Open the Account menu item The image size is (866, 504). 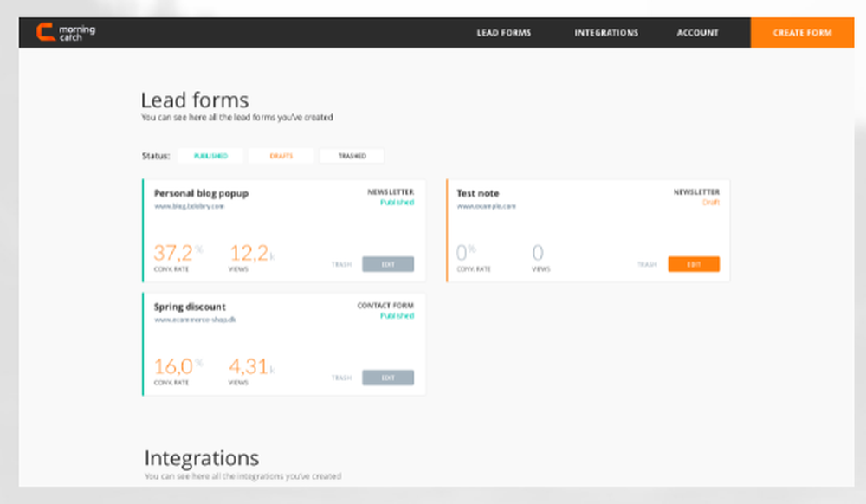(697, 33)
